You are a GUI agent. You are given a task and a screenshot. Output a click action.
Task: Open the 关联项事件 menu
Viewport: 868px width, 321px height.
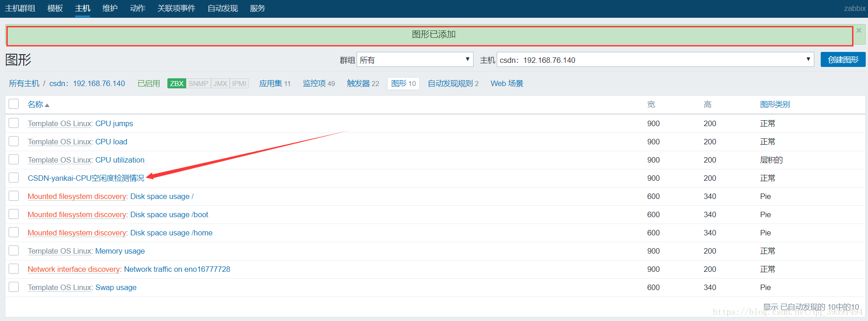pyautogui.click(x=176, y=8)
